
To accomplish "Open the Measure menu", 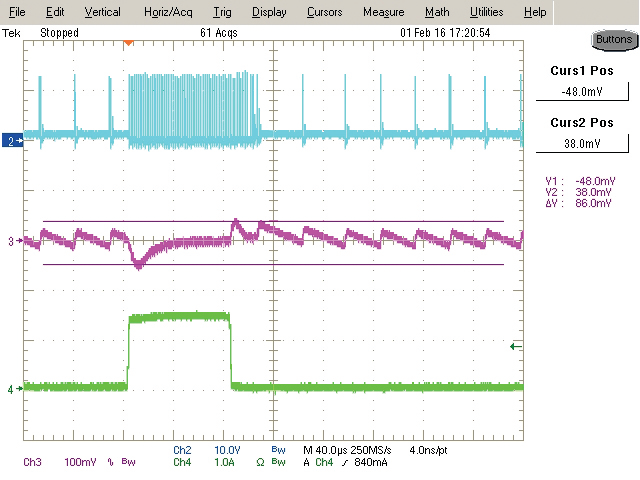I will pos(383,12).
